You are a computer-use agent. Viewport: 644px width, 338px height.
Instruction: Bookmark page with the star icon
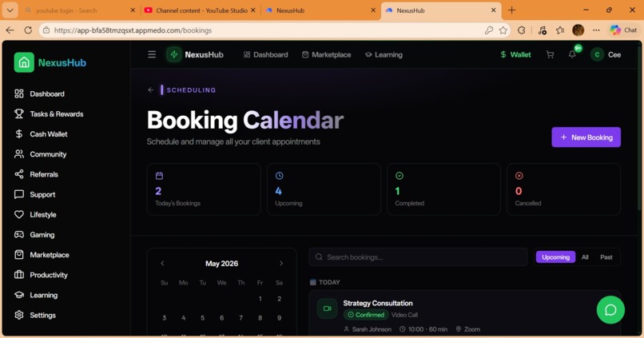click(503, 30)
